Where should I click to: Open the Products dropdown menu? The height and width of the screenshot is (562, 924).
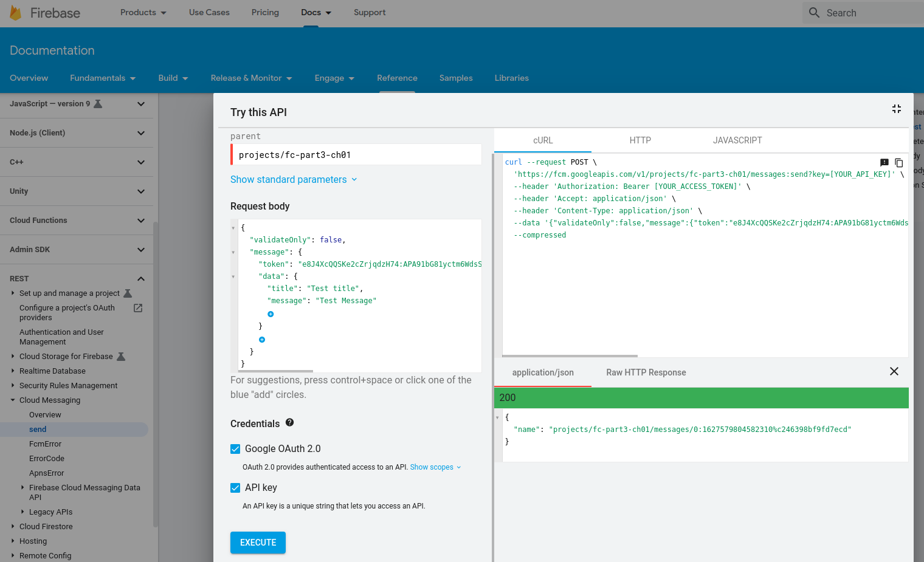click(143, 12)
